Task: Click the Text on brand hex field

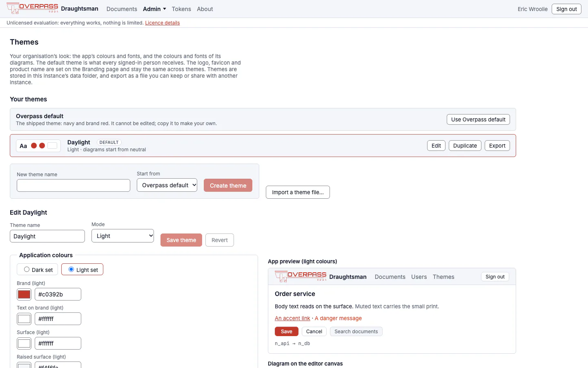Action: point(58,319)
